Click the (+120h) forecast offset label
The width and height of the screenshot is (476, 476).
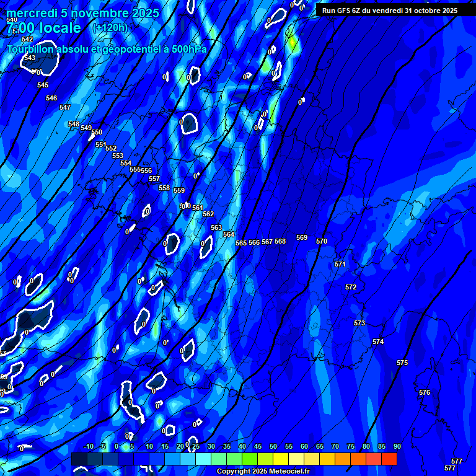(x=109, y=28)
